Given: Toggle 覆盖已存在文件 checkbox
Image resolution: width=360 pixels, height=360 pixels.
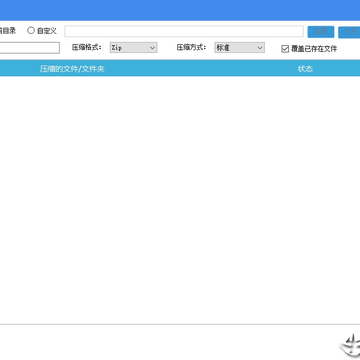Looking at the screenshot, I should 285,49.
